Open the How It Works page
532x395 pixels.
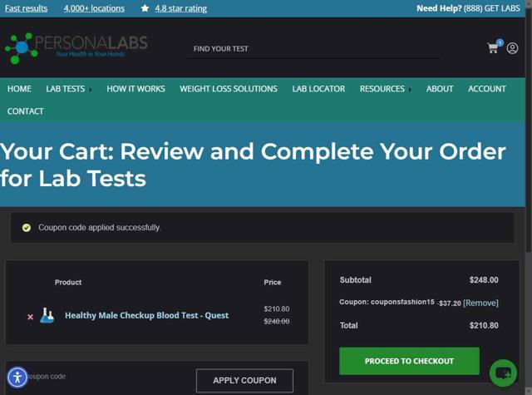pyautogui.click(x=135, y=89)
